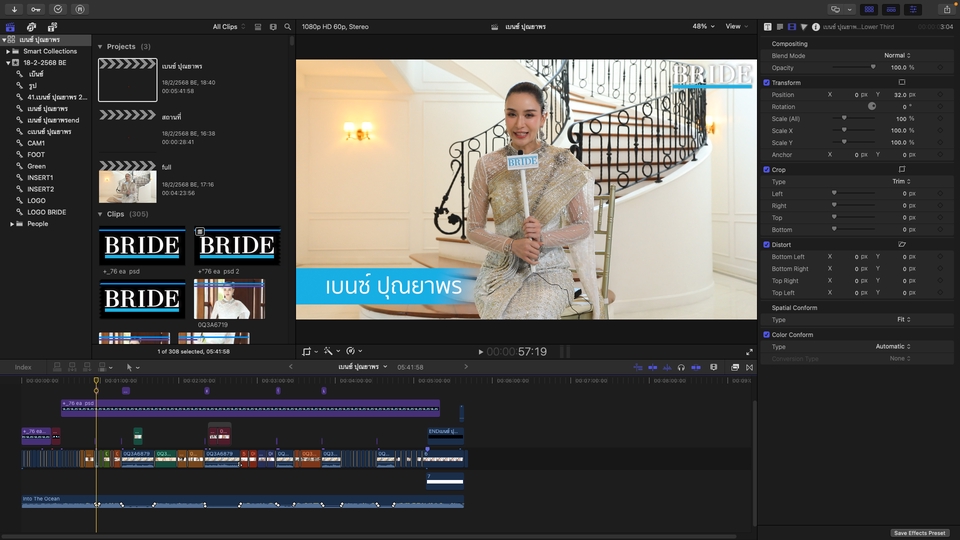960x540 pixels.
Task: Click the Save Effects Preset button
Action: 920,533
